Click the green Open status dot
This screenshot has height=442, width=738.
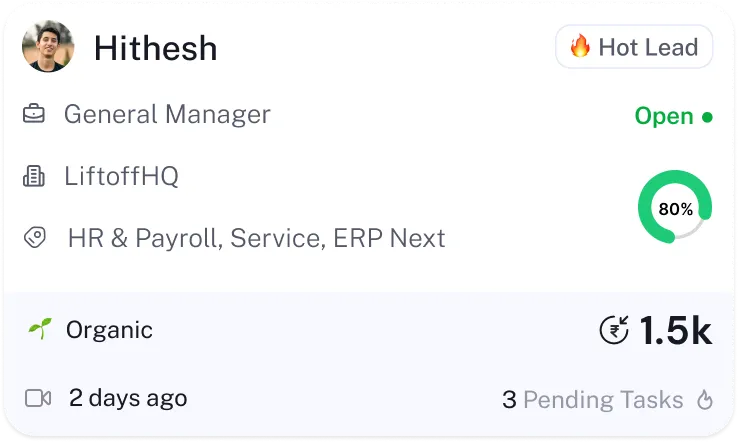[707, 117]
